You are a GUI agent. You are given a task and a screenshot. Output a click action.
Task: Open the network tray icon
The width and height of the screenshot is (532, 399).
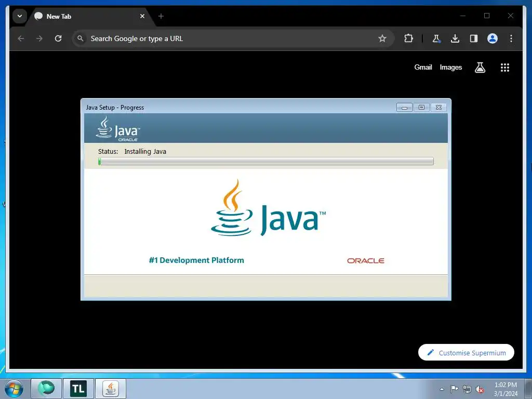coord(467,389)
